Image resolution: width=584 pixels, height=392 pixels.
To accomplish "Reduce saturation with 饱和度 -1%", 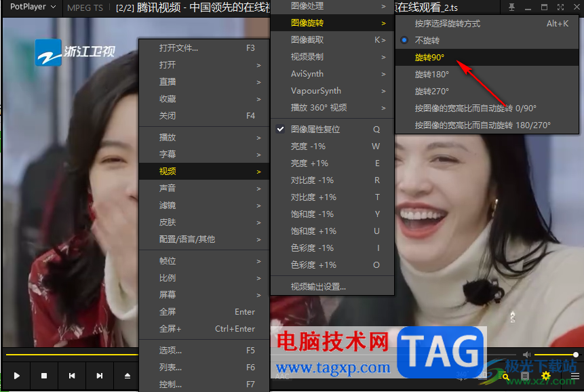I will point(332,214).
